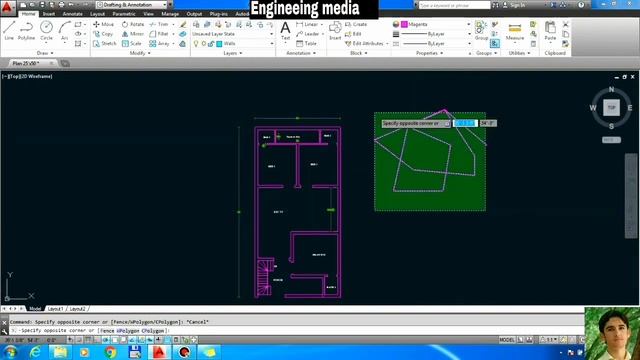Click the Copy tool
Screen dimensions: 640x360
[x=103, y=34]
